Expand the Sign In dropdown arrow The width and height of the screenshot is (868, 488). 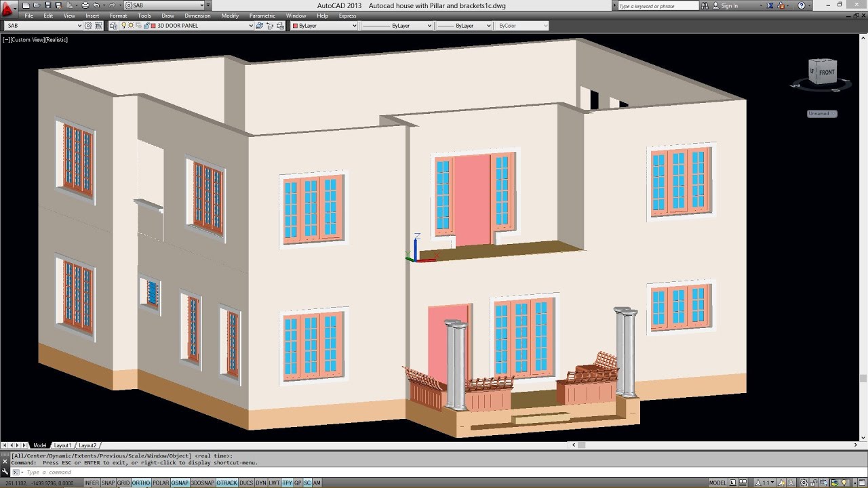point(761,5)
